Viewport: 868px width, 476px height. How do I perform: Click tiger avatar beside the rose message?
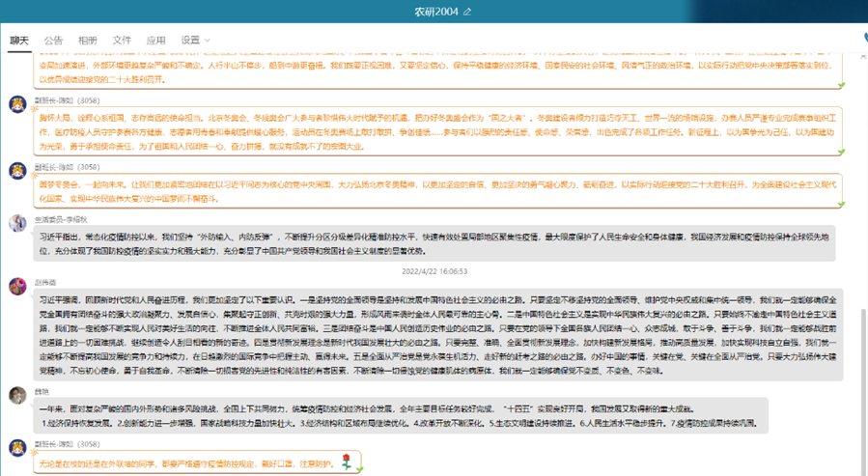coord(17,447)
